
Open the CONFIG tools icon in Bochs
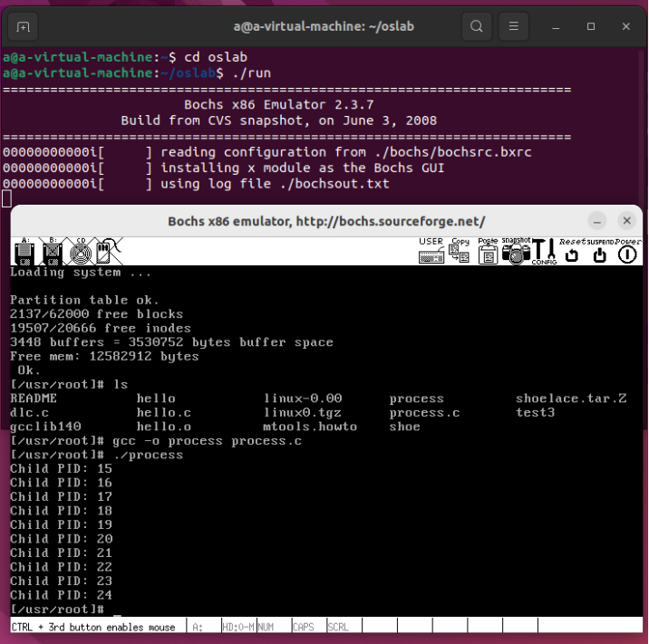tap(544, 251)
